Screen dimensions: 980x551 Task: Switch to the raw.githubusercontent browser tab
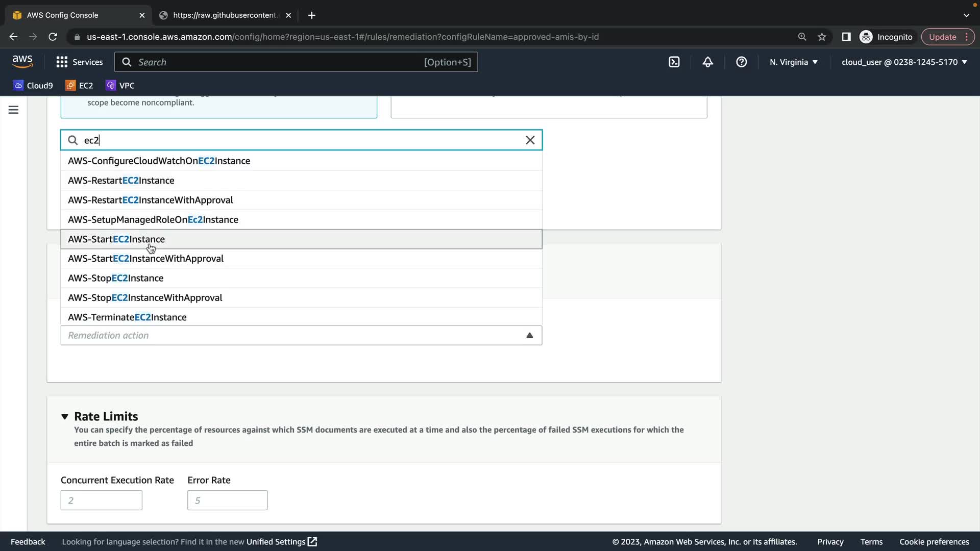coord(225,15)
